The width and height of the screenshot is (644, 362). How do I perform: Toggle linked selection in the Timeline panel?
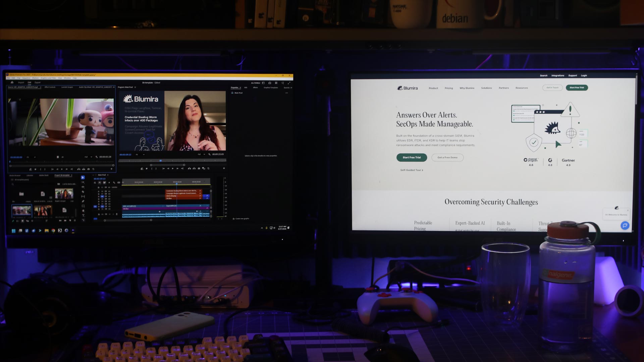104,183
